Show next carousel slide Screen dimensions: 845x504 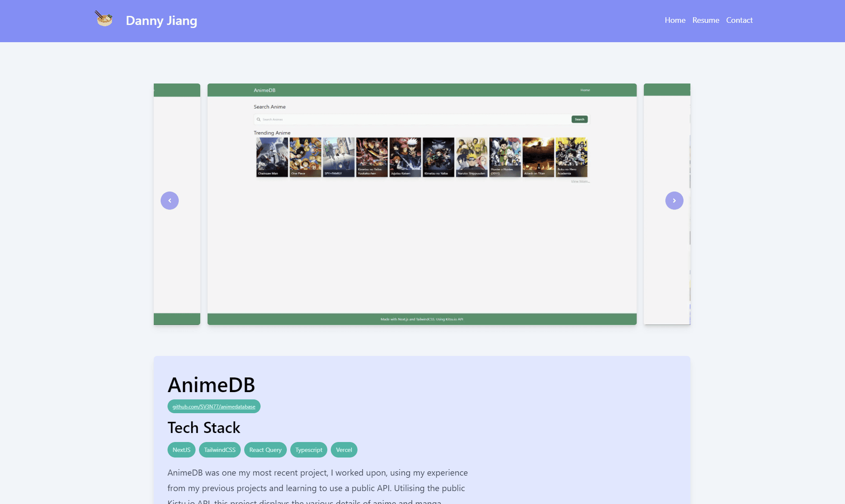pos(674,201)
